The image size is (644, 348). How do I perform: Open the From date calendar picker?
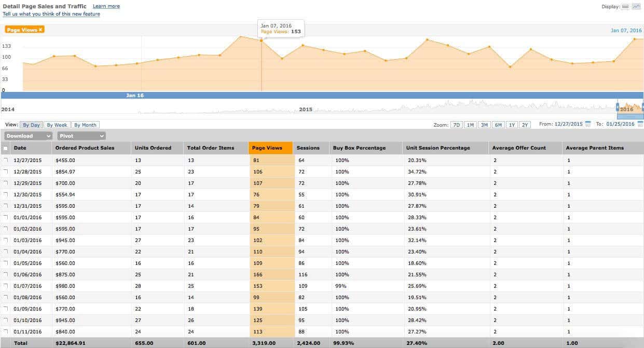(x=588, y=124)
